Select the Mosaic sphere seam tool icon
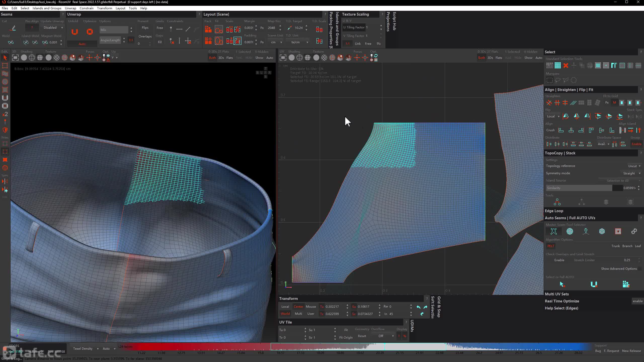Image resolution: width=644 pixels, height=362 pixels. pyautogui.click(x=570, y=231)
